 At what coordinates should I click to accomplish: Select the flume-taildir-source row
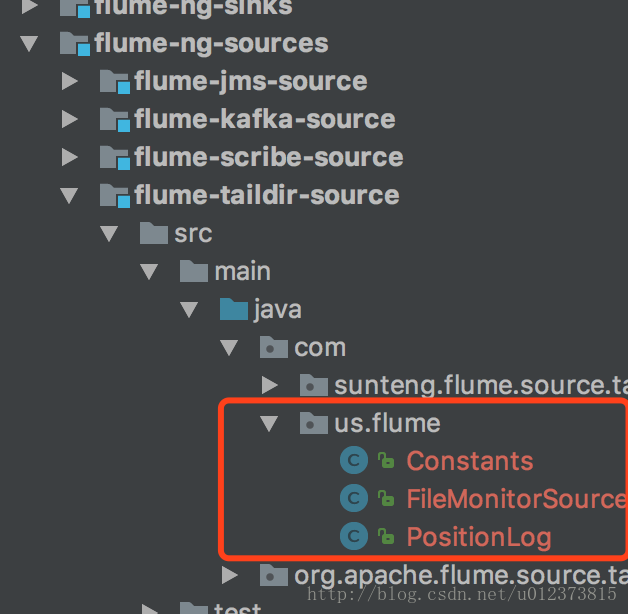pos(314,195)
